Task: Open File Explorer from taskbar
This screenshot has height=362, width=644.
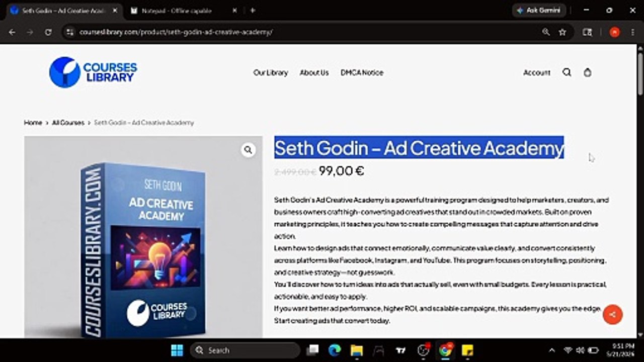Action: coord(357,350)
